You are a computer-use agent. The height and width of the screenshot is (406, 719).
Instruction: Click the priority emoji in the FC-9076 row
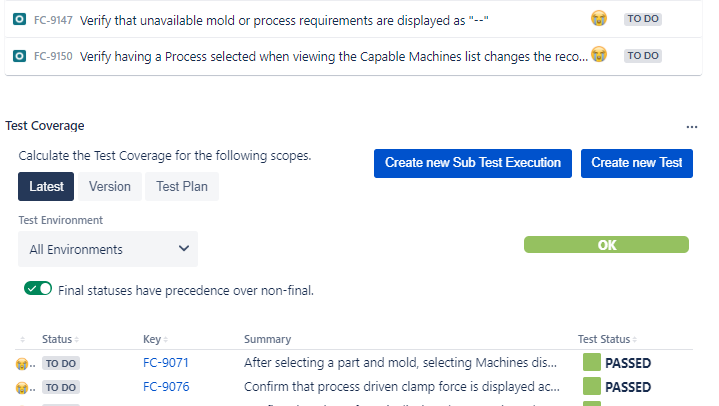tap(21, 388)
